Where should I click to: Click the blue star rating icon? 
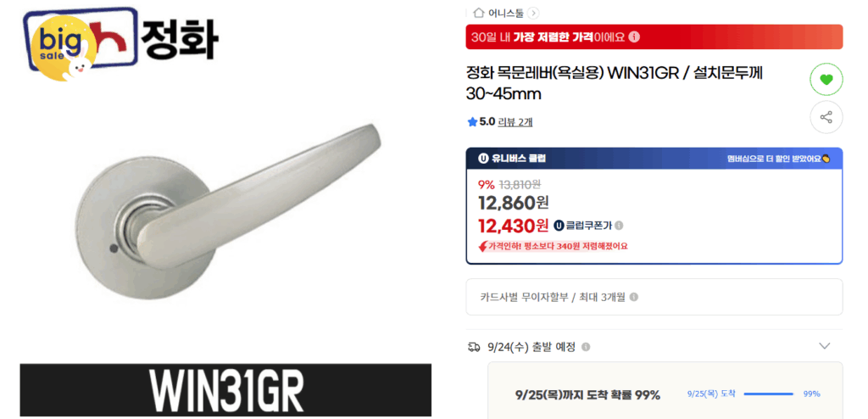pyautogui.click(x=472, y=122)
